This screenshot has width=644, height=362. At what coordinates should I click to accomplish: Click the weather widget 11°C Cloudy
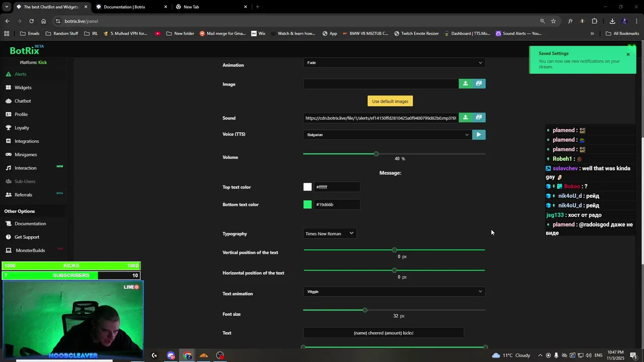[511, 355]
